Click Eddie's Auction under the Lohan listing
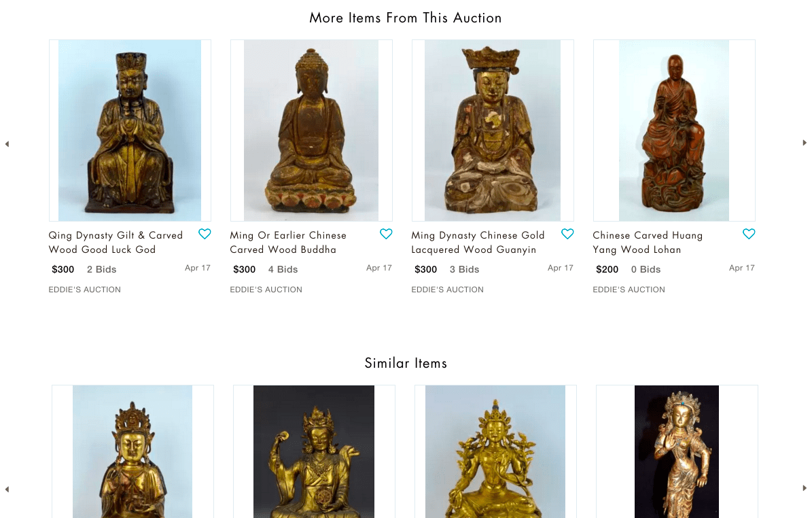The image size is (812, 518). [x=629, y=290]
